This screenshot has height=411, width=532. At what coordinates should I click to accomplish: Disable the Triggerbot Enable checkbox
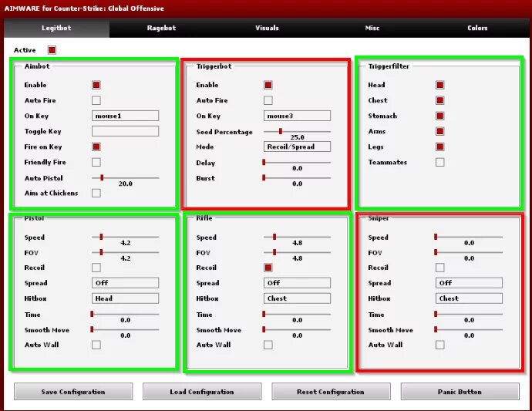[x=268, y=85]
